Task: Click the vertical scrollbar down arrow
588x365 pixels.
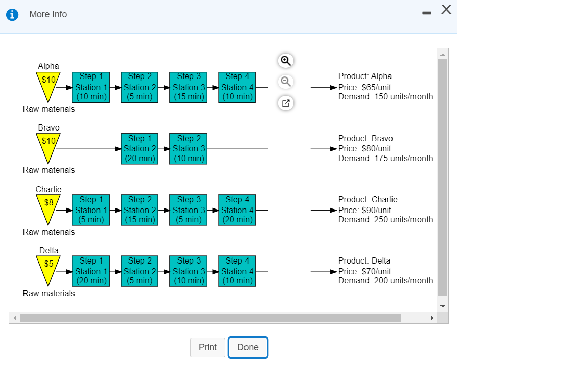Action: coord(443,306)
